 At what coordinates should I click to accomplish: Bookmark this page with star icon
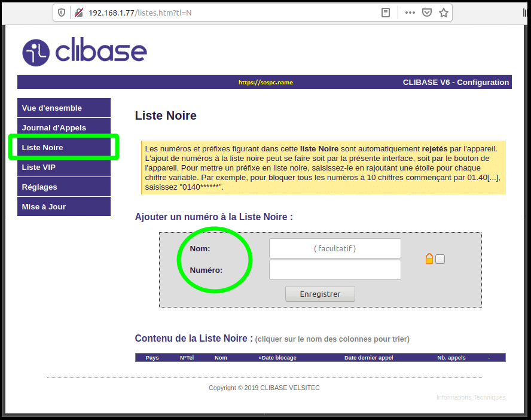pyautogui.click(x=444, y=13)
